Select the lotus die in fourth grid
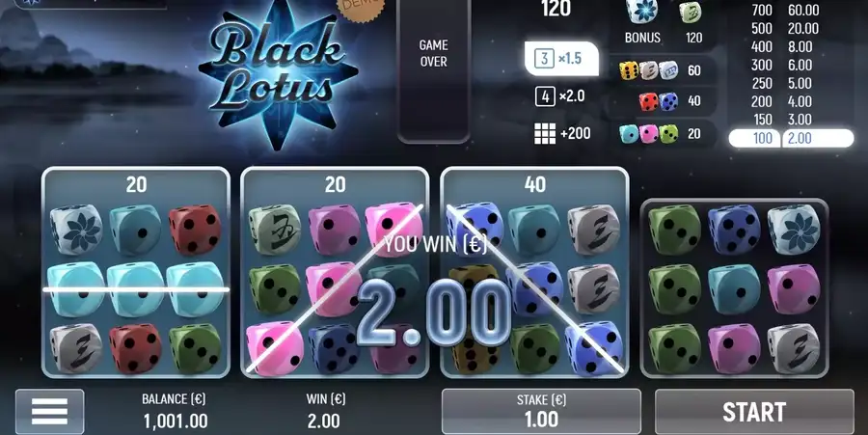 [x=794, y=230]
